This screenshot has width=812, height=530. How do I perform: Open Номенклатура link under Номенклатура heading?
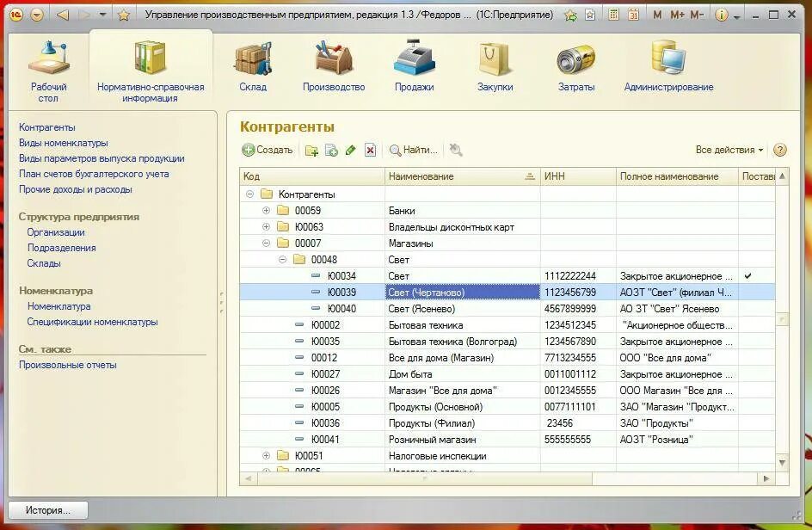[59, 306]
